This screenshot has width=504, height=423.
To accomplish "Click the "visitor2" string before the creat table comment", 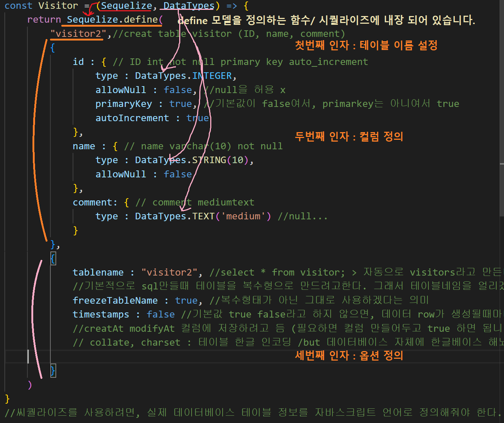I will (x=78, y=34).
